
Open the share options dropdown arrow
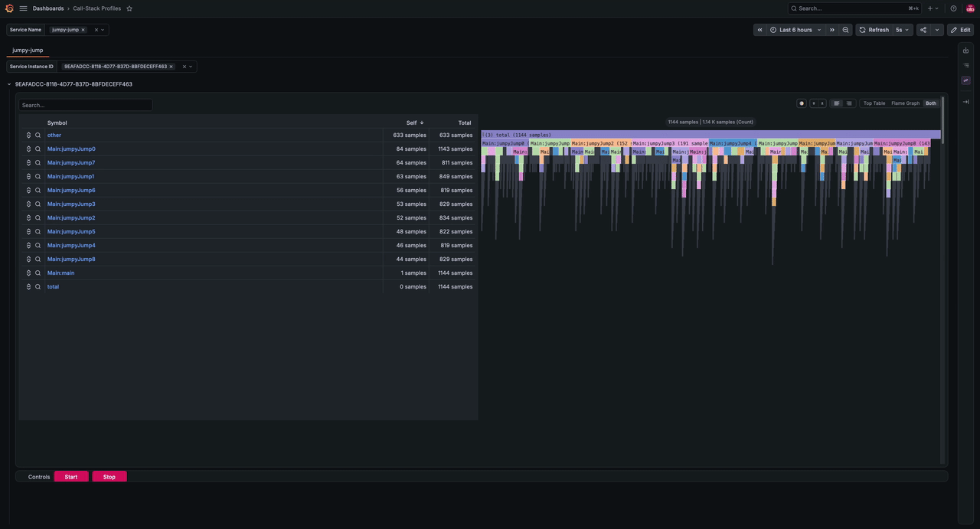(937, 30)
